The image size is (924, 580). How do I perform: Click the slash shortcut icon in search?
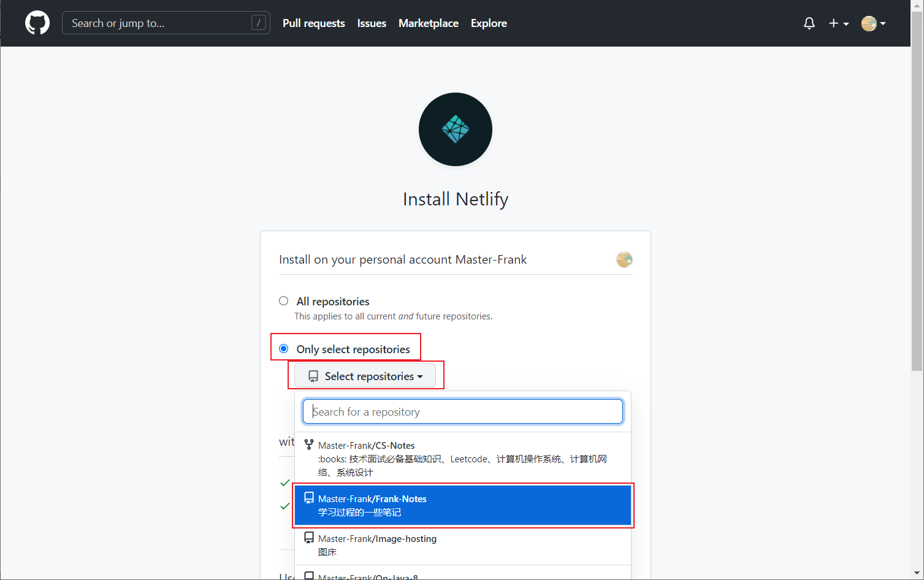click(x=259, y=23)
